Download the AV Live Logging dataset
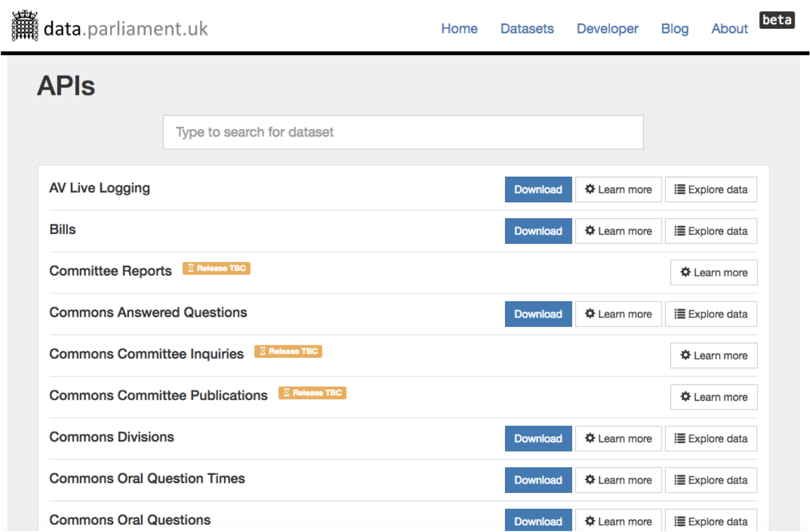The height and width of the screenshot is (532, 810). point(538,189)
